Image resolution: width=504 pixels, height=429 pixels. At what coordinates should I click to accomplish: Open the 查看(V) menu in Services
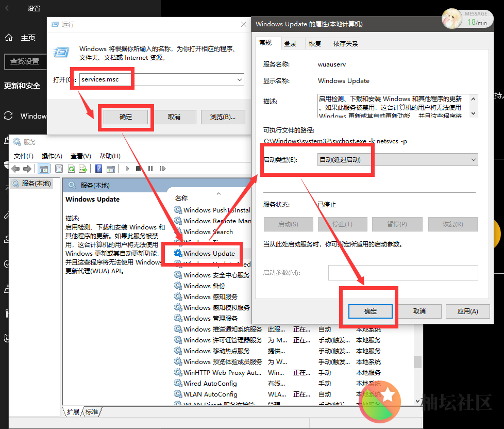(81, 156)
